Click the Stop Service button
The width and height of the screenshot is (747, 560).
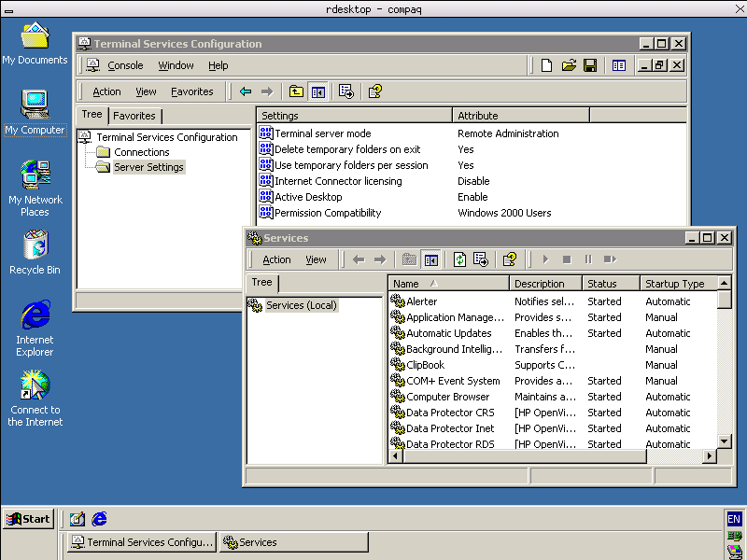click(567, 259)
